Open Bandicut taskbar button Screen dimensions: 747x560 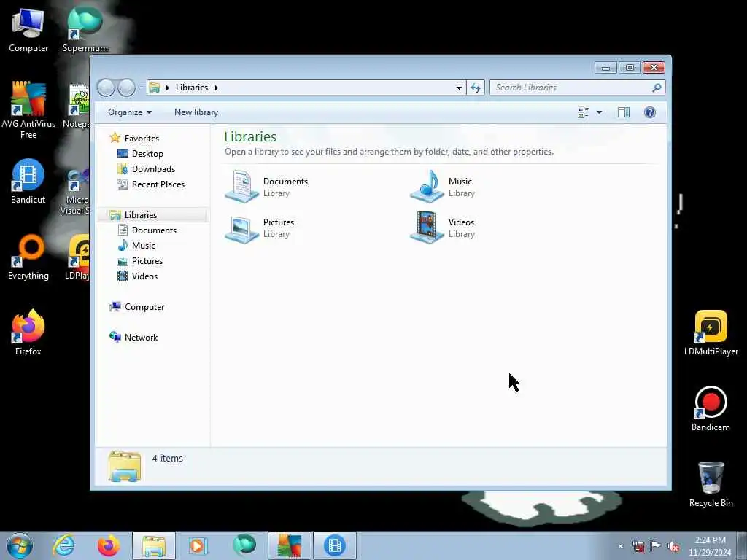334,545
